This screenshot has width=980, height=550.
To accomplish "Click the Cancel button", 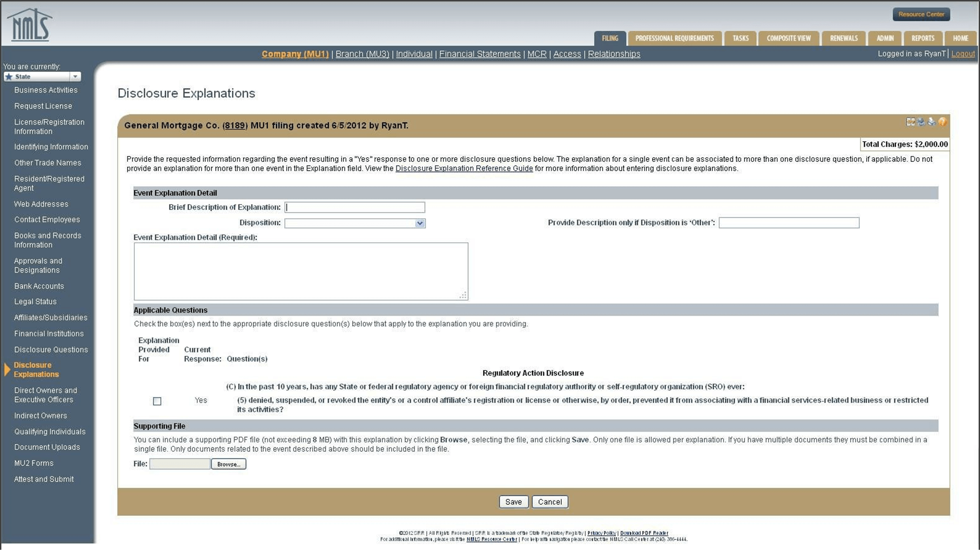I will 549,502.
